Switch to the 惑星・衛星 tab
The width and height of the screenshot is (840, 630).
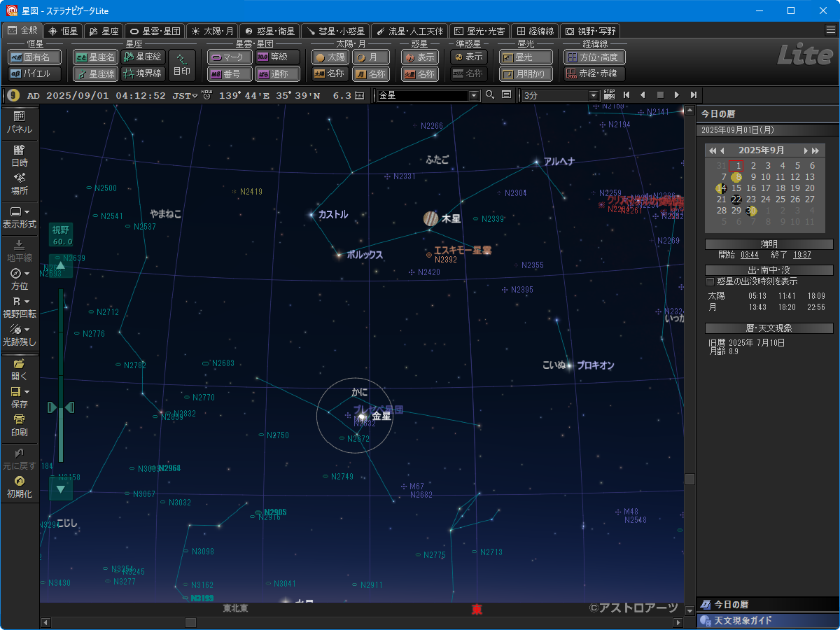pos(269,31)
